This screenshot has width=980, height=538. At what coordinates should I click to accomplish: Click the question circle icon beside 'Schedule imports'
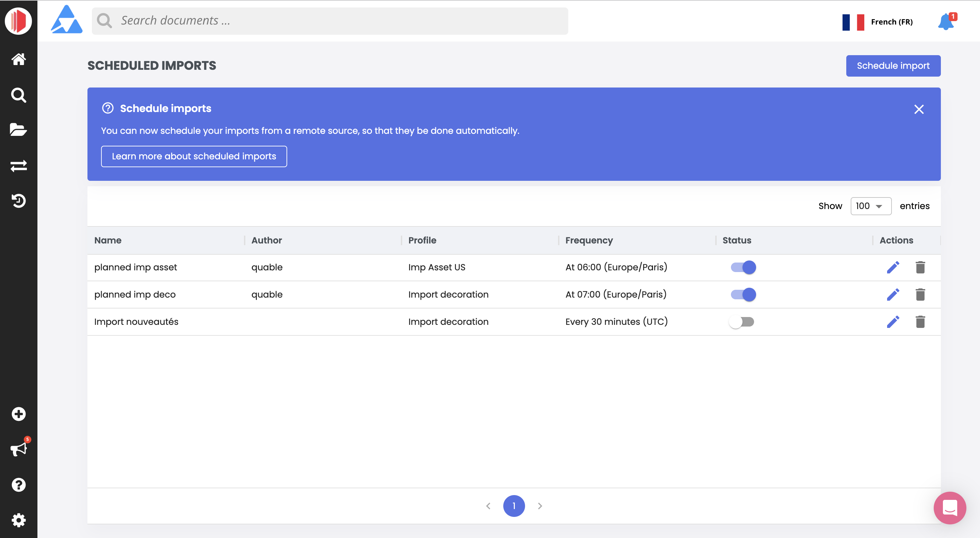tap(108, 108)
